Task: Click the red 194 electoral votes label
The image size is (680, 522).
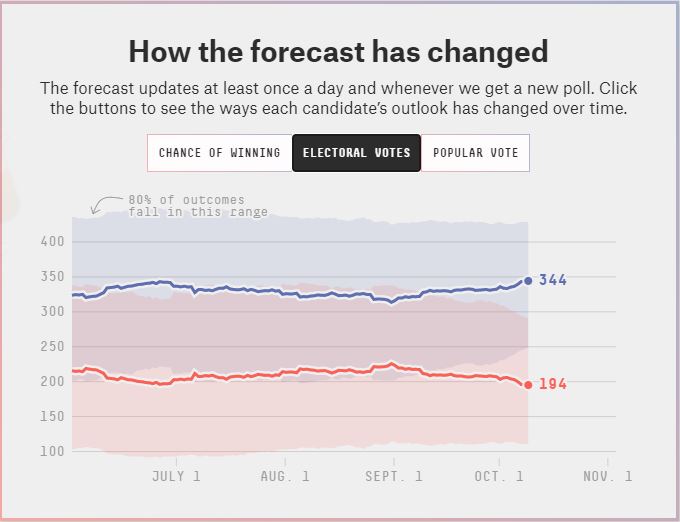Action: 553,385
